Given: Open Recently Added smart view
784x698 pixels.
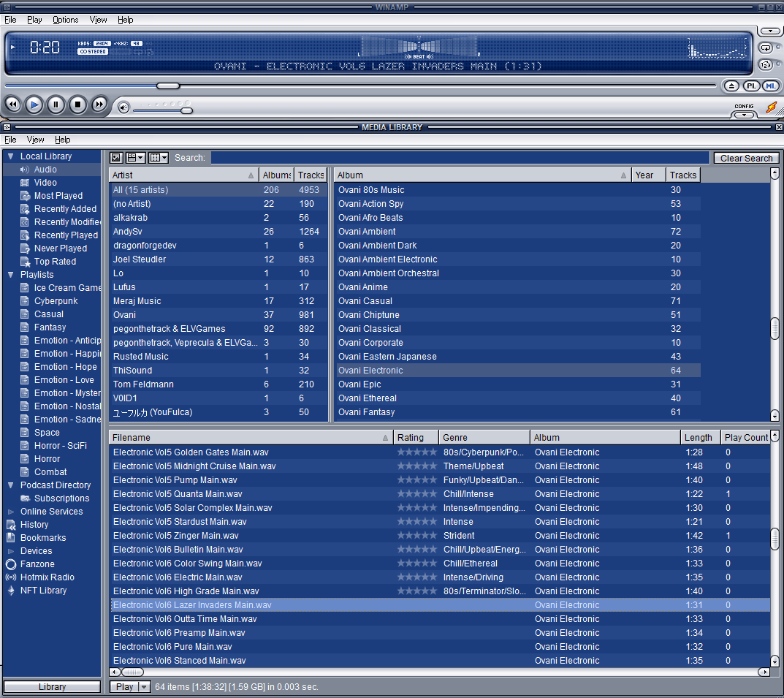Looking at the screenshot, I should (65, 208).
